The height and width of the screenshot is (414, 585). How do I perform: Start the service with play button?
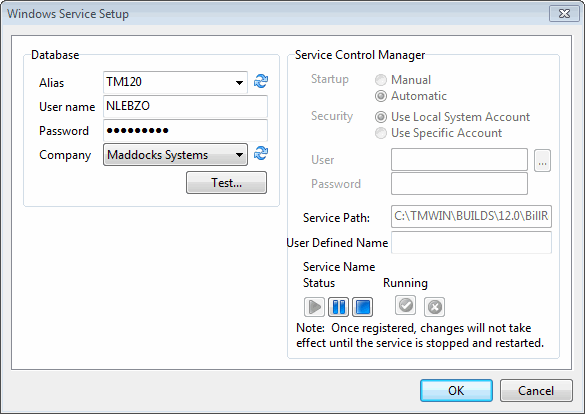point(314,307)
